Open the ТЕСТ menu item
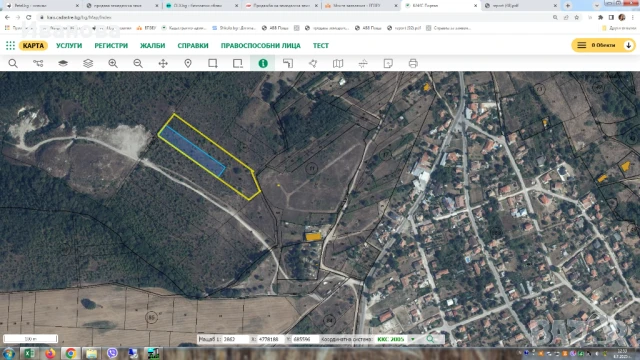The width and height of the screenshot is (640, 360). pos(320,45)
